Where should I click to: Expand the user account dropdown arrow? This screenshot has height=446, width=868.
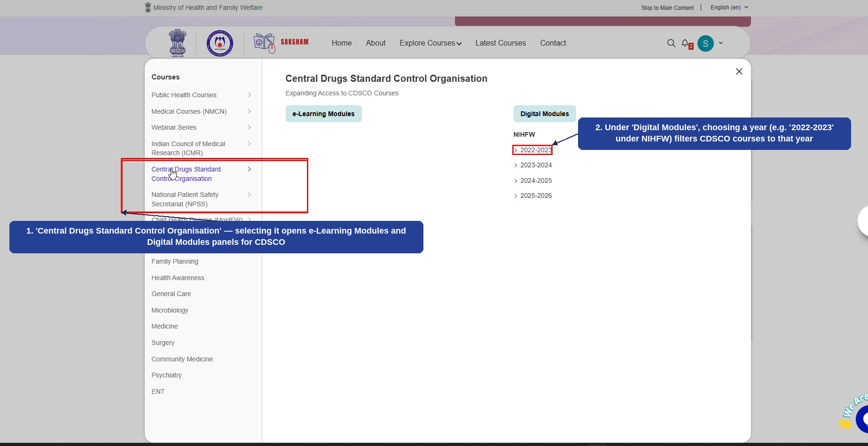(721, 43)
